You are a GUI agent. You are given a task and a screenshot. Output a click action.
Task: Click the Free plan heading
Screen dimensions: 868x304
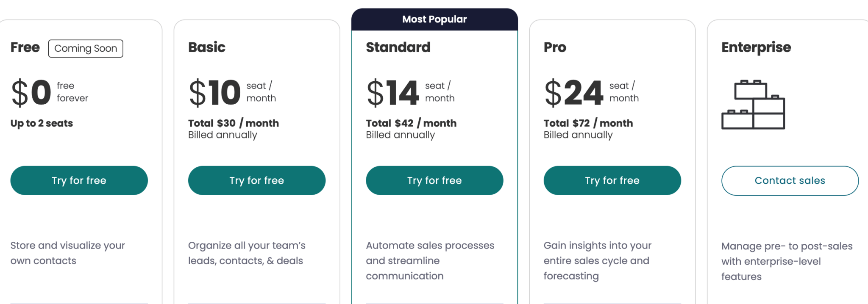tap(25, 47)
